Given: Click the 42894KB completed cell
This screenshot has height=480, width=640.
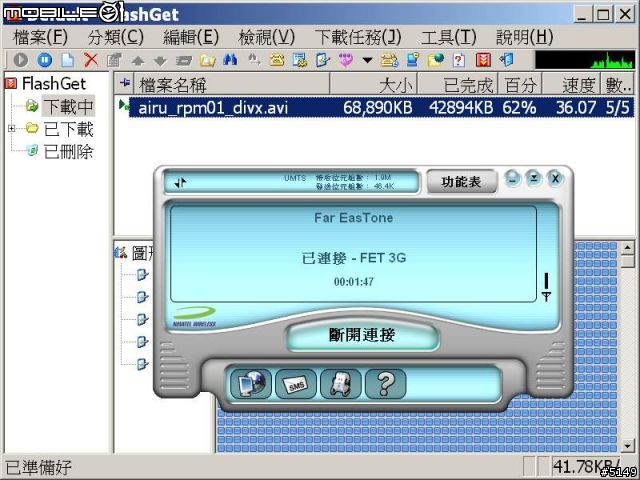Looking at the screenshot, I should coord(461,108).
